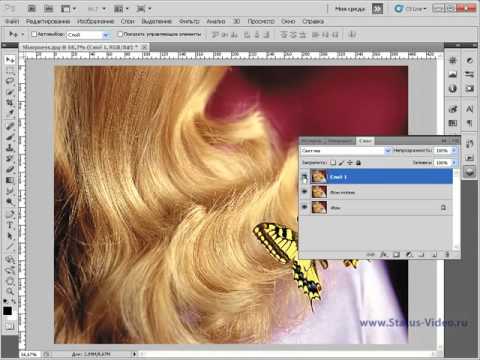Create a new group folder icon
Viewport: 480px width, 360px height.
click(421, 255)
